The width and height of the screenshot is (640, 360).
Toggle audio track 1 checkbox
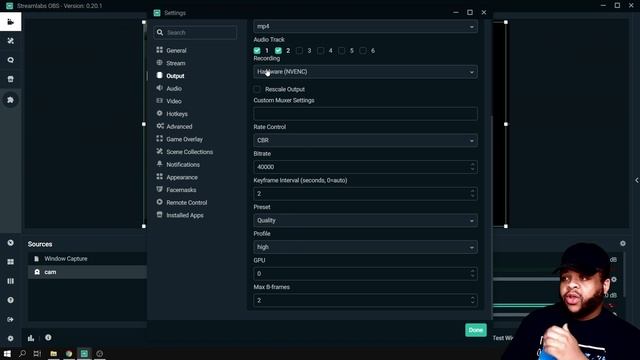coord(257,51)
